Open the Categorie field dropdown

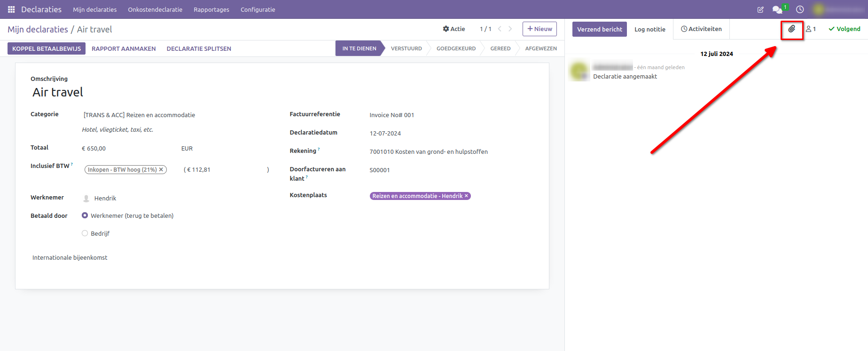(x=174, y=115)
